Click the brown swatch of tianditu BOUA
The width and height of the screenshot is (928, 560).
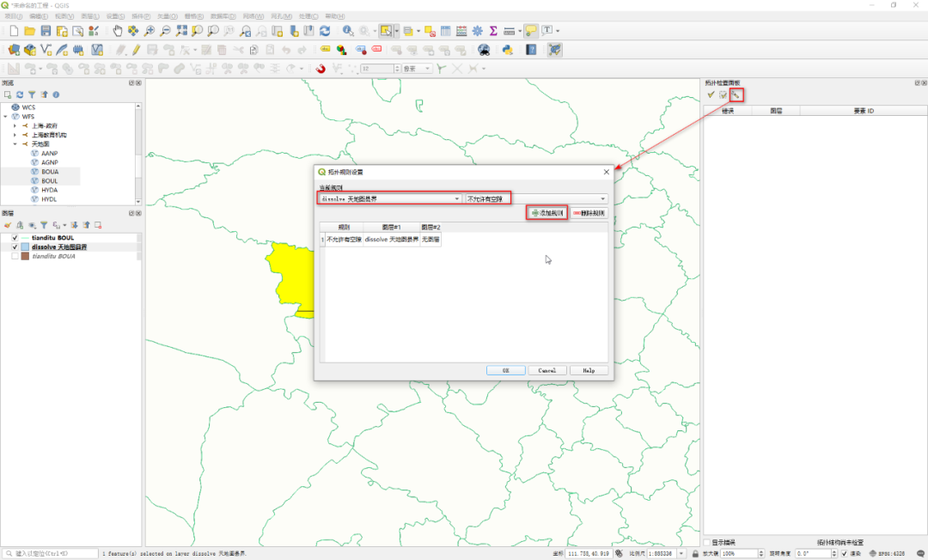coord(25,257)
